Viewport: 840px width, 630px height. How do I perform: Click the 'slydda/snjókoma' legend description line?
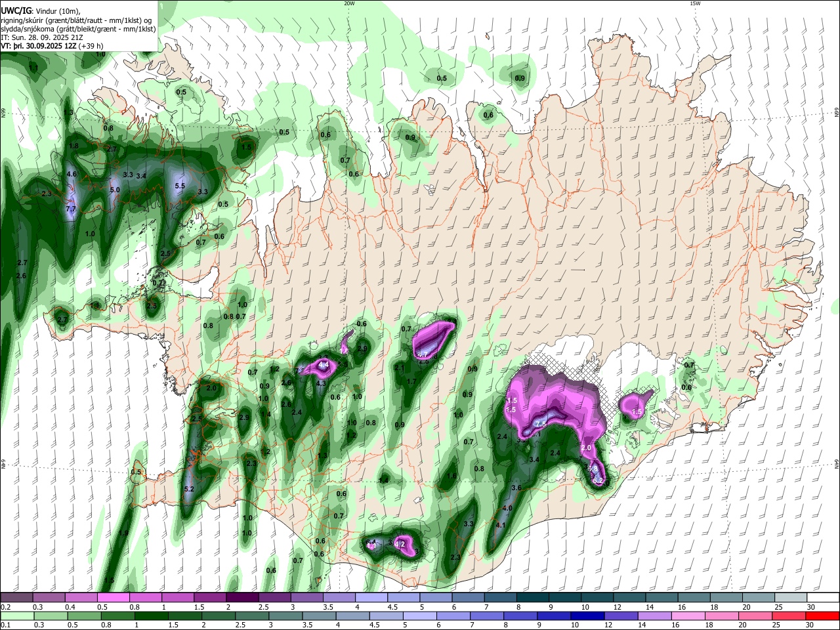point(79,29)
